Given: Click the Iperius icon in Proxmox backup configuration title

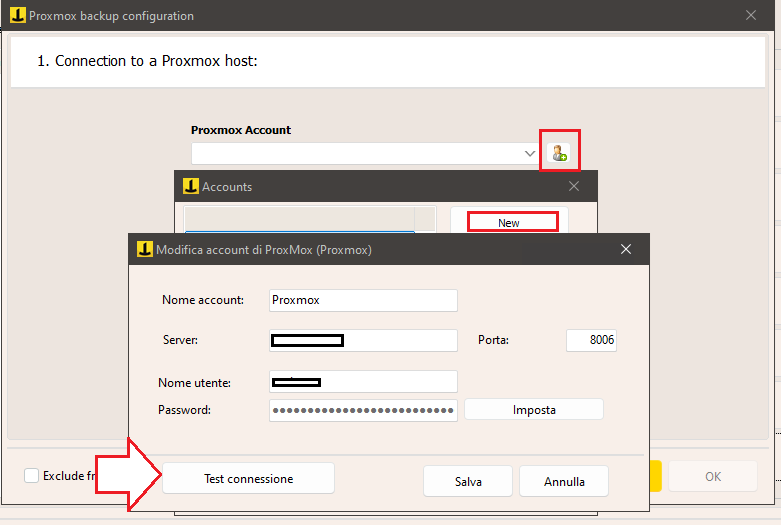Looking at the screenshot, I should coord(15,16).
